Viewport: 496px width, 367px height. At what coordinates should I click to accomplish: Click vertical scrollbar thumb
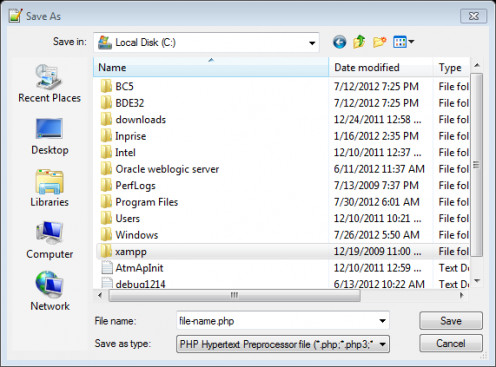[x=477, y=165]
